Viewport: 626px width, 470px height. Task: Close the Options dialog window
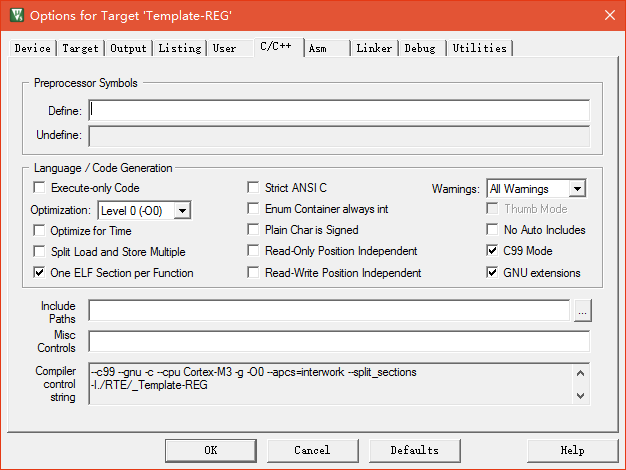click(x=609, y=15)
